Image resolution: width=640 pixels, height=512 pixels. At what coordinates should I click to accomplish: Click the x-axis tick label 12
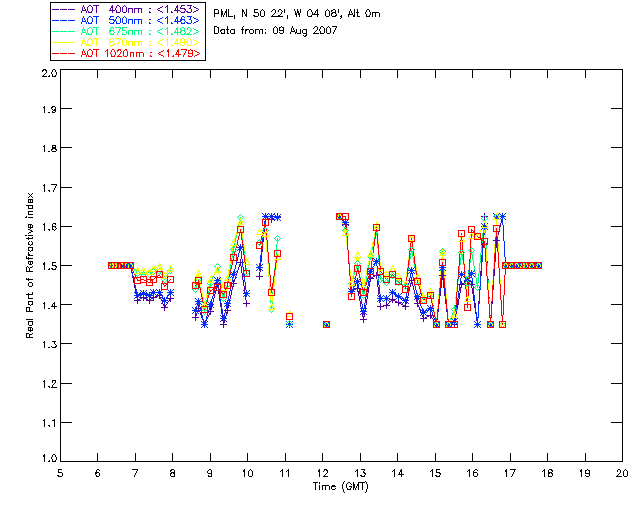click(322, 473)
